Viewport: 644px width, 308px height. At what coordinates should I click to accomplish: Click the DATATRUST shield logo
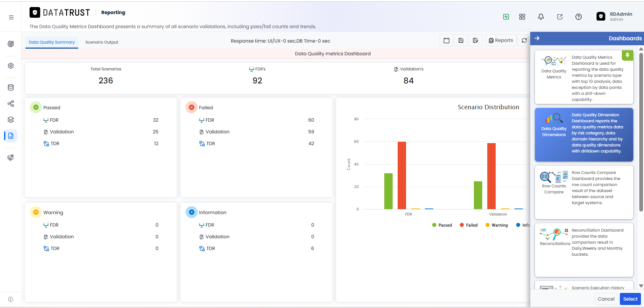pos(35,12)
